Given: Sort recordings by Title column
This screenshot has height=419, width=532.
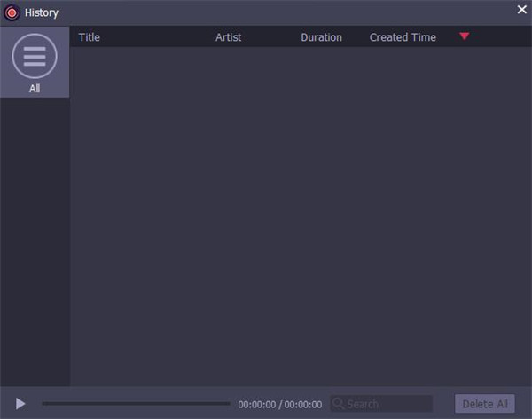Looking at the screenshot, I should pos(90,37).
